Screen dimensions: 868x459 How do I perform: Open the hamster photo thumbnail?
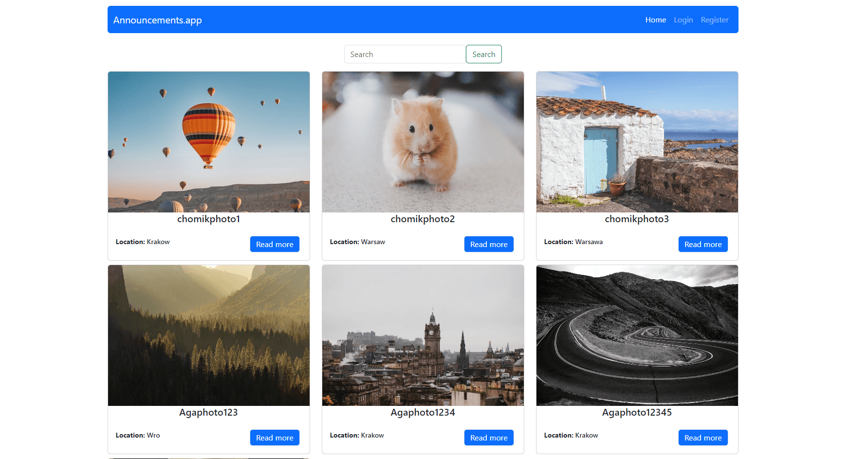pos(423,142)
